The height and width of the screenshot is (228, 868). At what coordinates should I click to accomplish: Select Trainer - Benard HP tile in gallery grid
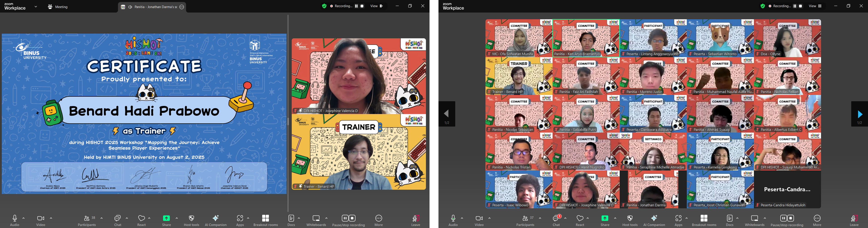(x=519, y=76)
